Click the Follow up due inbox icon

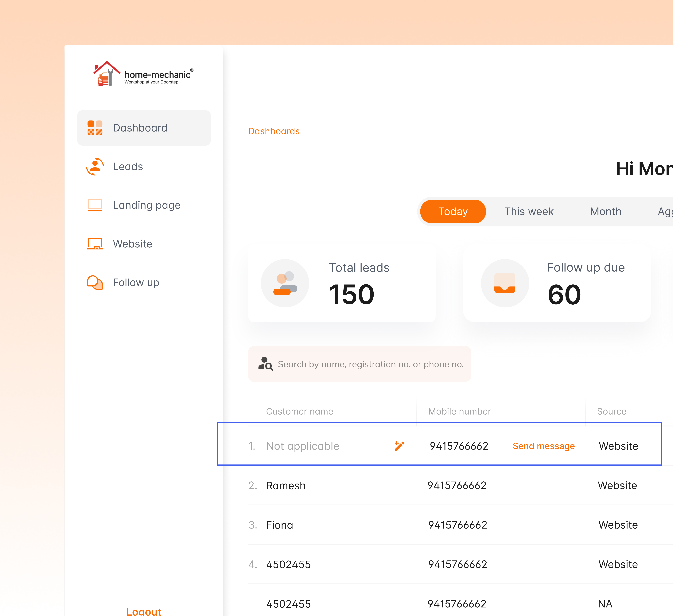[x=505, y=283]
